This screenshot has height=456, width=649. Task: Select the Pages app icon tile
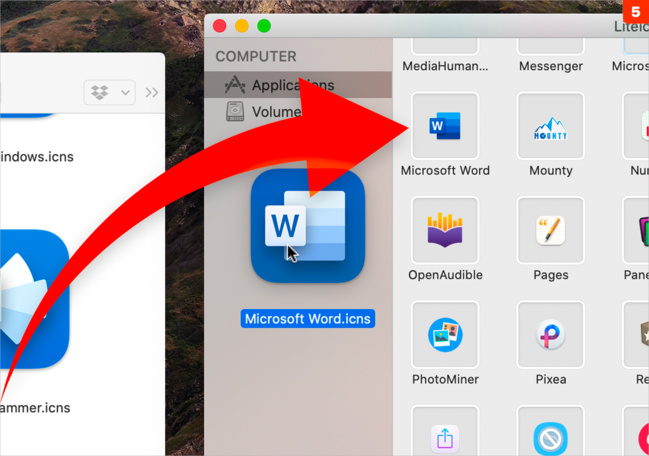(x=550, y=230)
